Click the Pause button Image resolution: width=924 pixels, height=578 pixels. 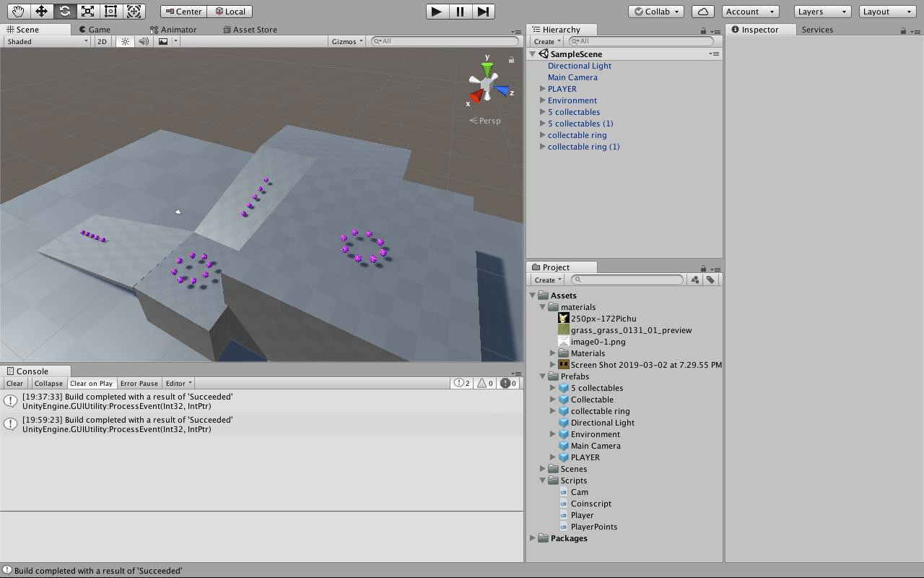pyautogui.click(x=460, y=12)
